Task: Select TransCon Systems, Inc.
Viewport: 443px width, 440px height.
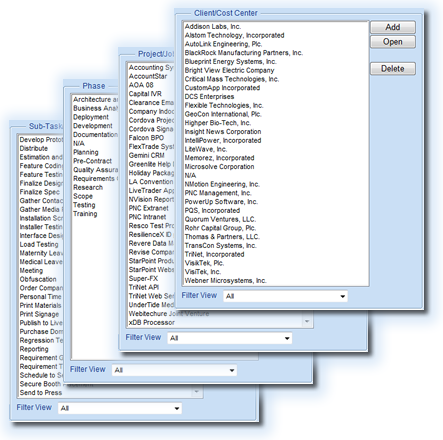Action: [221, 246]
